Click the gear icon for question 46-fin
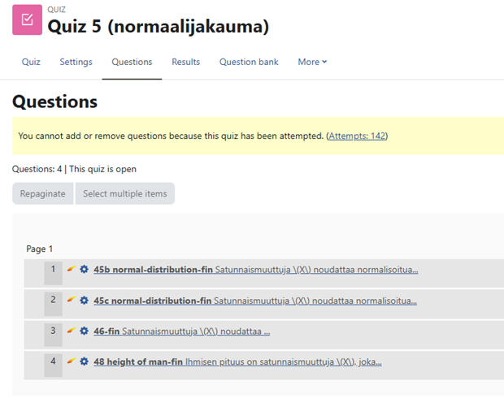This screenshot has height=420, width=504. (85, 331)
